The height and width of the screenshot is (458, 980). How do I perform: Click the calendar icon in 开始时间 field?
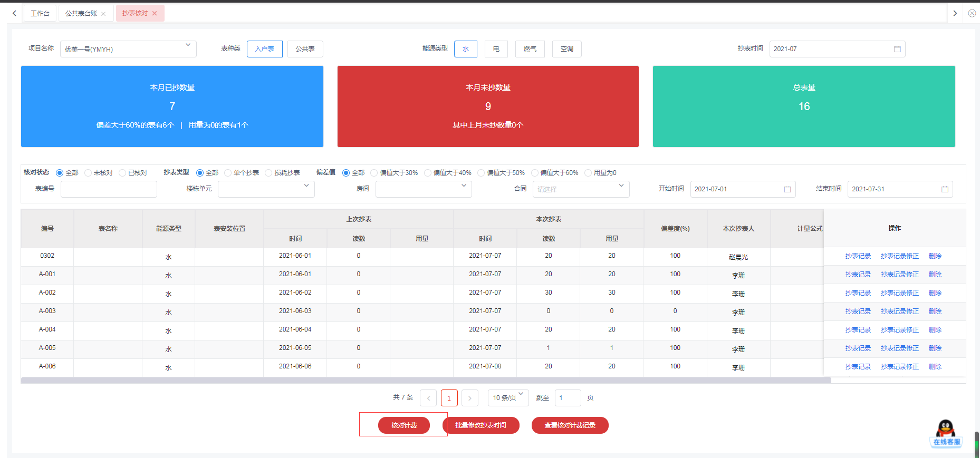pos(787,189)
